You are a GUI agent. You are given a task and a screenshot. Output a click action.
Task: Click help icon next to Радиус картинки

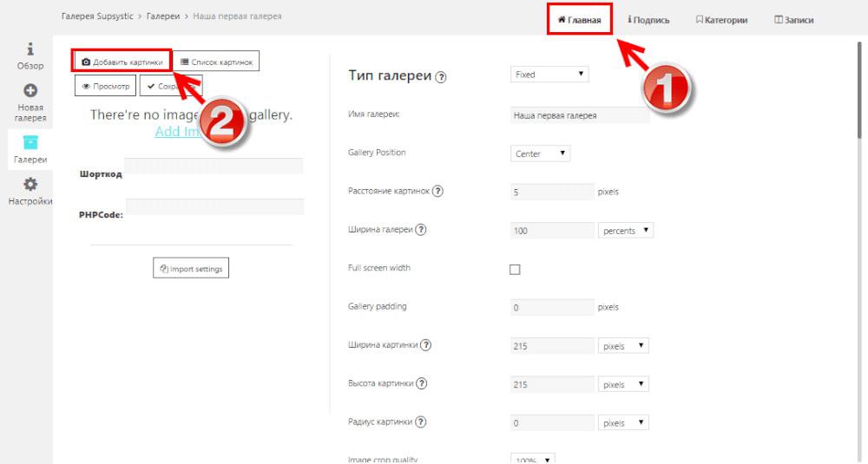pyautogui.click(x=421, y=422)
